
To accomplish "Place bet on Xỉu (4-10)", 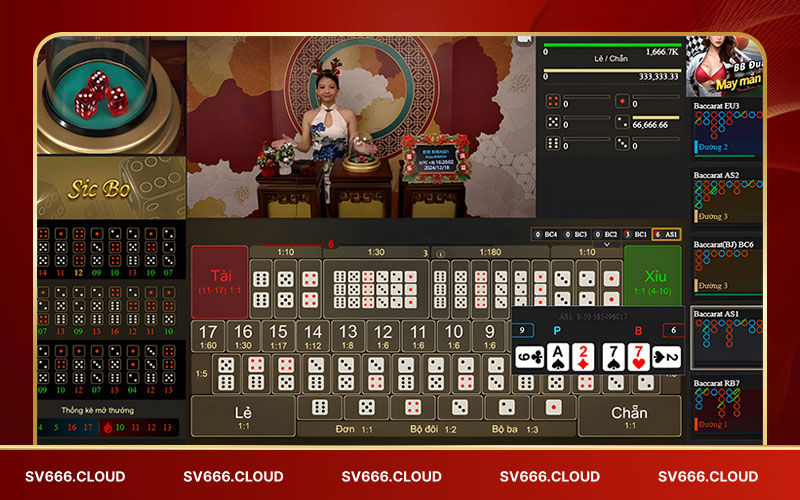I will 653,277.
